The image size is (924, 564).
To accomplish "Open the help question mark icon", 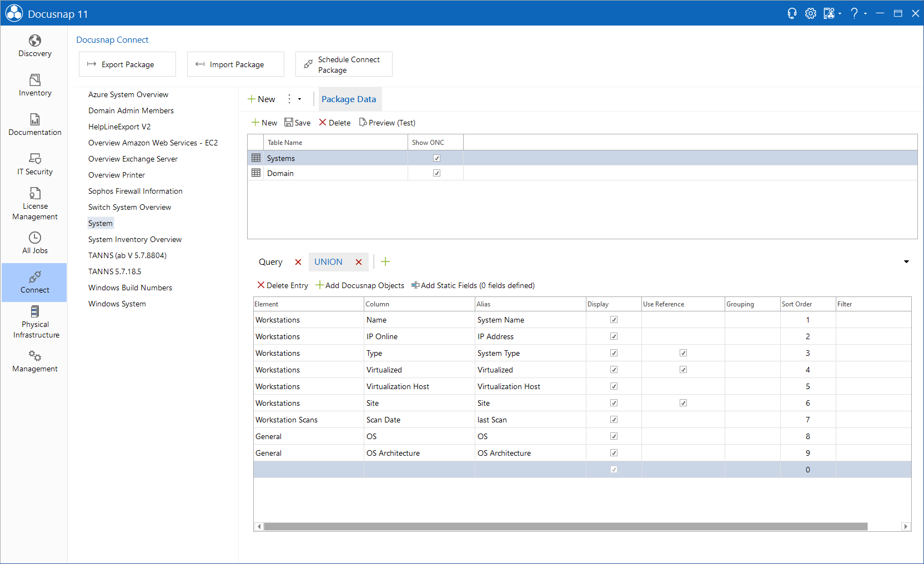I will (855, 13).
